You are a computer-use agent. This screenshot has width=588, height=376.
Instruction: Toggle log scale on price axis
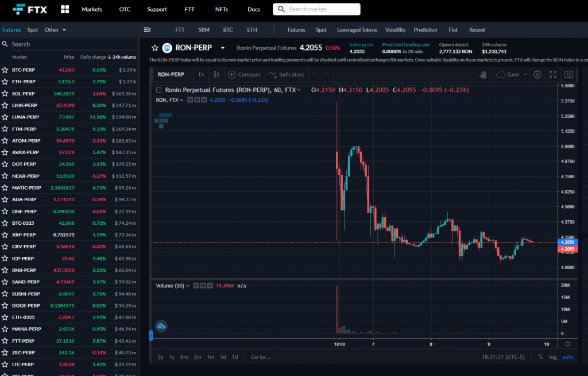[553, 357]
